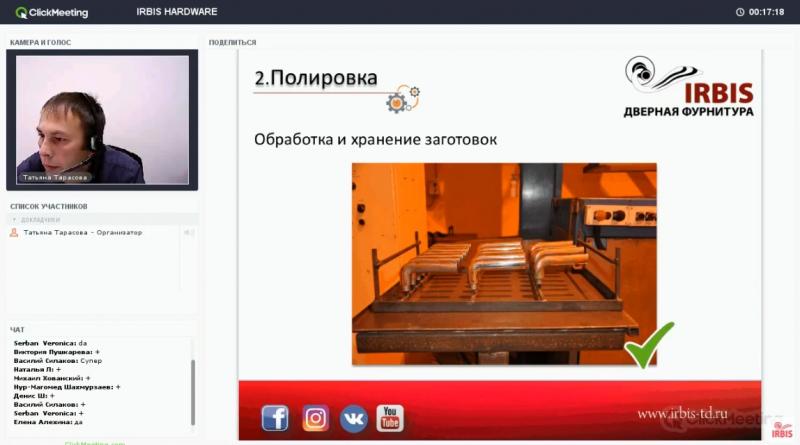Click chat message from Виктория Пушкарева
This screenshot has height=445, width=800.
pos(56,352)
